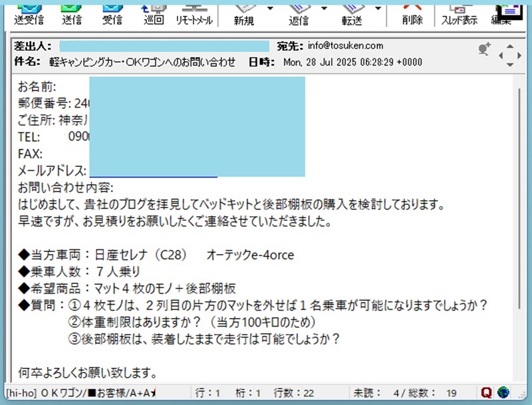Screen dimensions: 532x405
Task: Click the add contact icon in header
Action: coord(484,49)
